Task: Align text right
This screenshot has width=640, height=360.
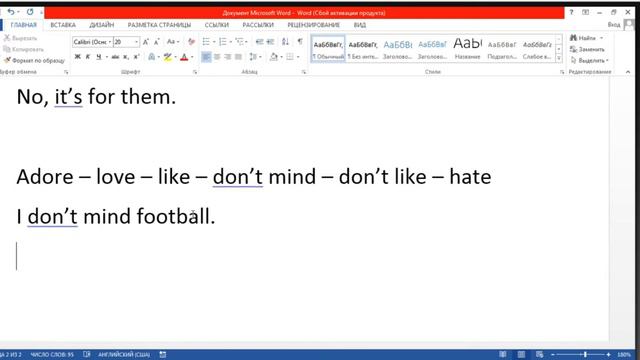Action: pyautogui.click(x=227, y=57)
